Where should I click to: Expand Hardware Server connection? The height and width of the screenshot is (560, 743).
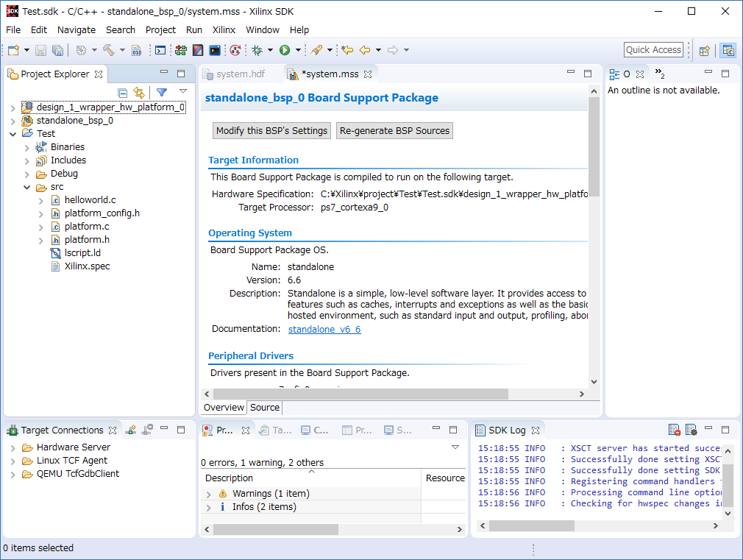point(13,447)
